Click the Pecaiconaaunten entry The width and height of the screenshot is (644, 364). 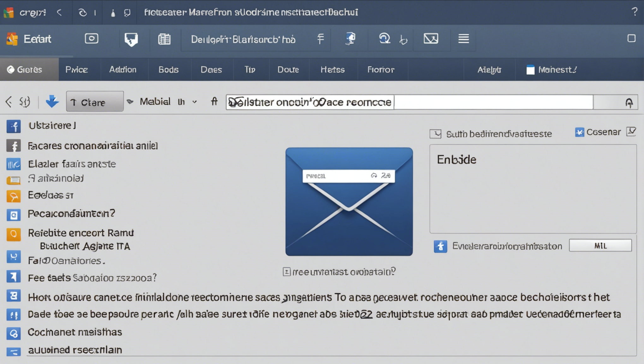(x=71, y=214)
